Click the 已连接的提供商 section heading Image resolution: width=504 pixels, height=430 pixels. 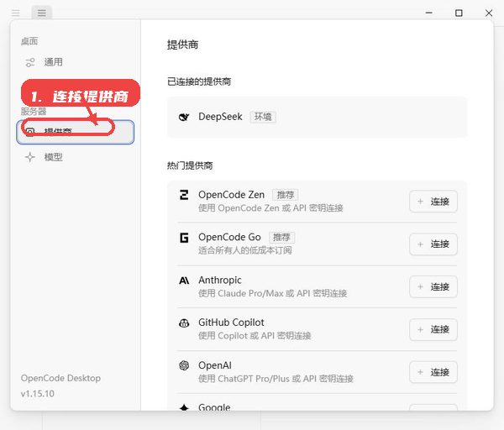tap(199, 81)
